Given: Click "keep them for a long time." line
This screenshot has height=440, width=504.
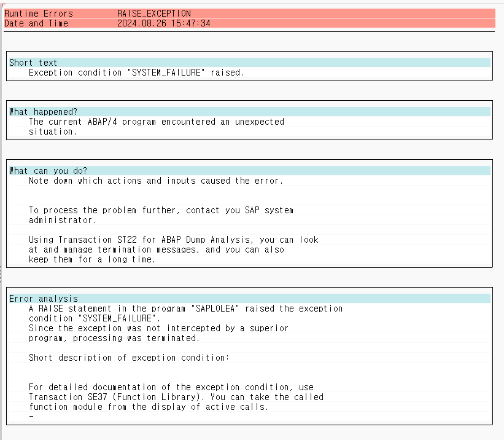Looking at the screenshot, I should coord(92,259).
